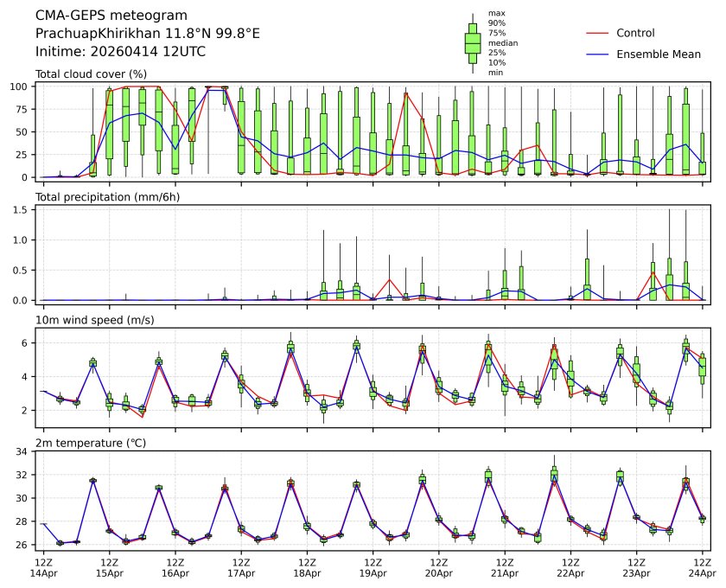
Task: Click the median label in boxplot legend
Action: tap(500, 42)
